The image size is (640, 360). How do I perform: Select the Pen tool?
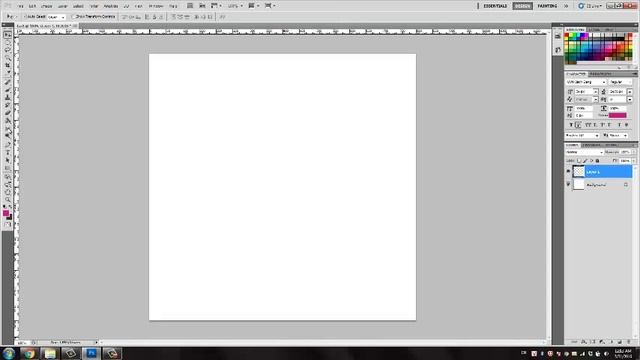pos(7,145)
